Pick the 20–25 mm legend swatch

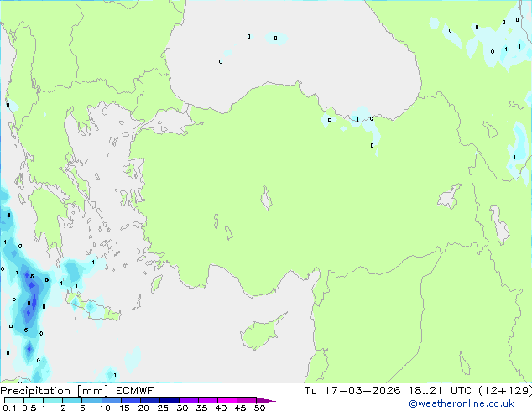pyautogui.click(x=150, y=400)
